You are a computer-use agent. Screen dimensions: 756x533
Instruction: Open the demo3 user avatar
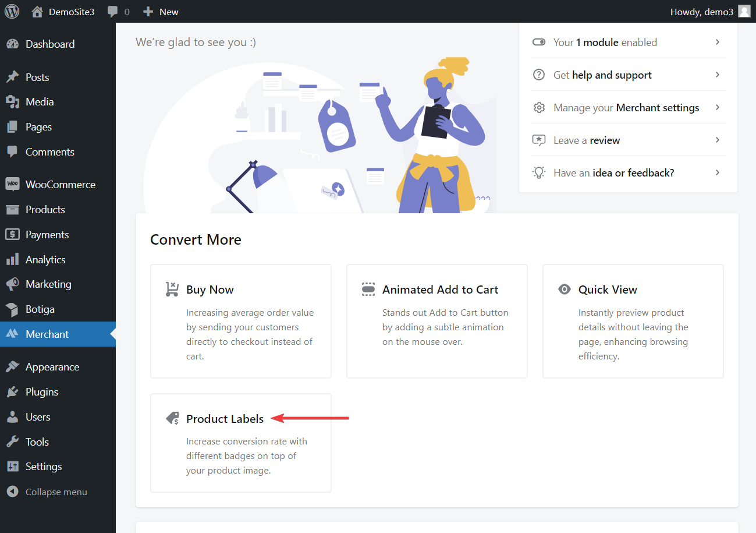pos(744,12)
